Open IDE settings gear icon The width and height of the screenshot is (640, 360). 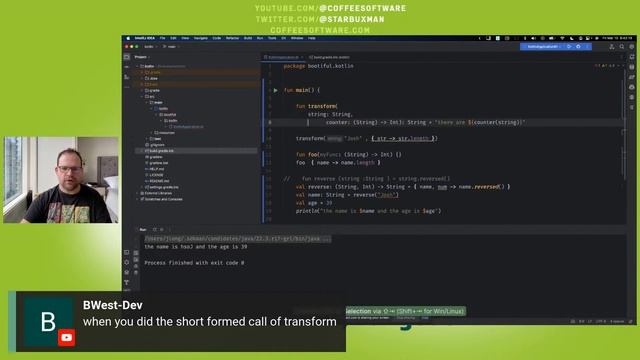[x=631, y=47]
